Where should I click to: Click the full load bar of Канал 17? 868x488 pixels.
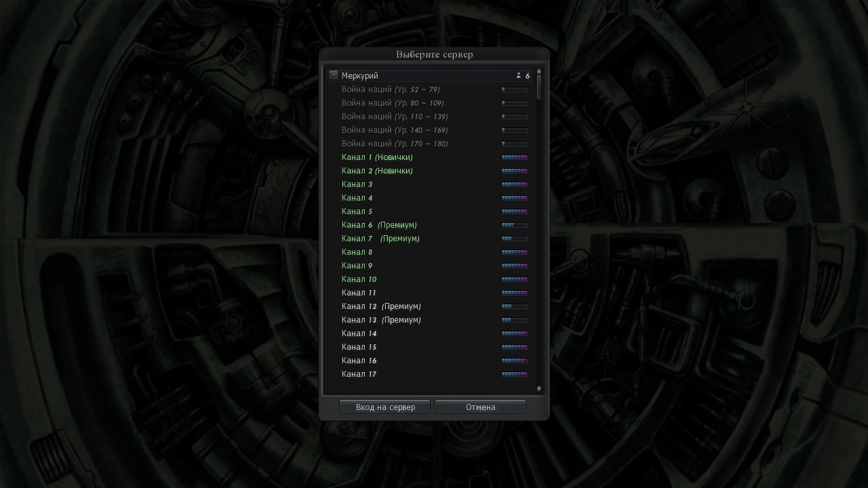click(x=514, y=374)
